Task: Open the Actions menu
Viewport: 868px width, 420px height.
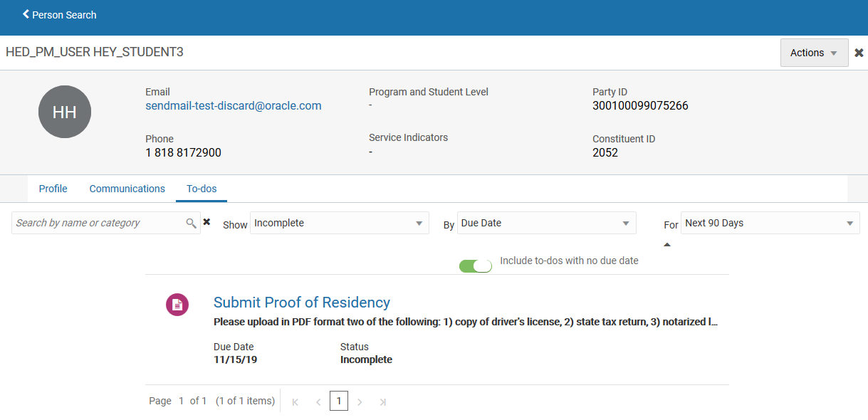Action: [x=814, y=53]
